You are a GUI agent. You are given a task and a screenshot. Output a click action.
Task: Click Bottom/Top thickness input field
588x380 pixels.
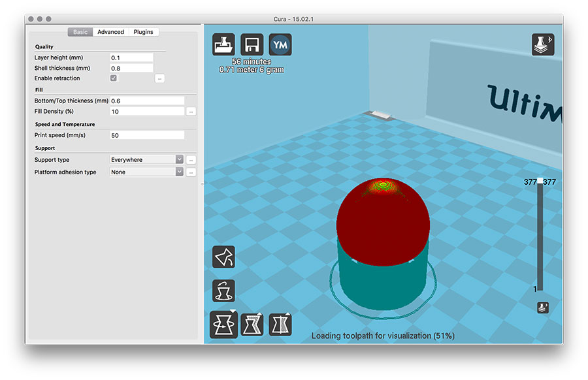tap(147, 101)
